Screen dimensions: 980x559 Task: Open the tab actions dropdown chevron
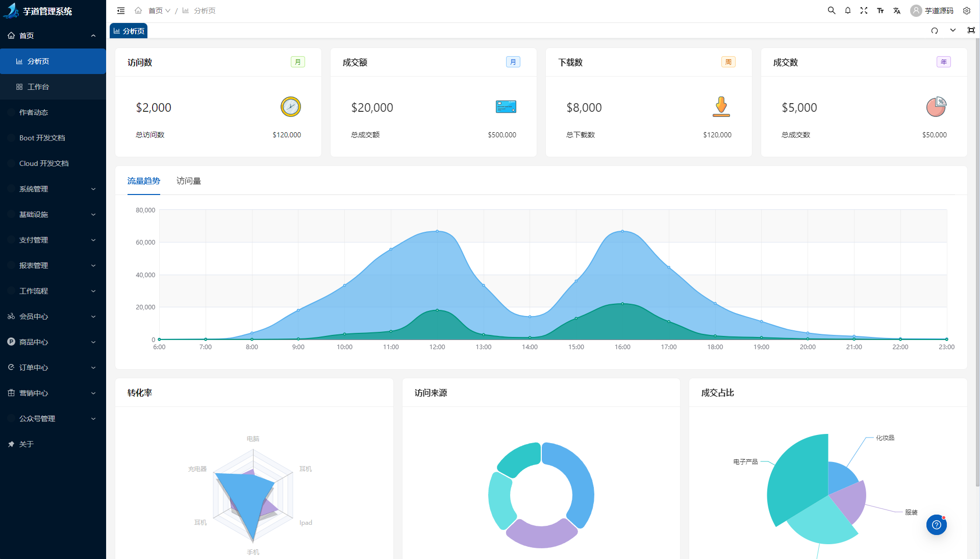pyautogui.click(x=952, y=31)
